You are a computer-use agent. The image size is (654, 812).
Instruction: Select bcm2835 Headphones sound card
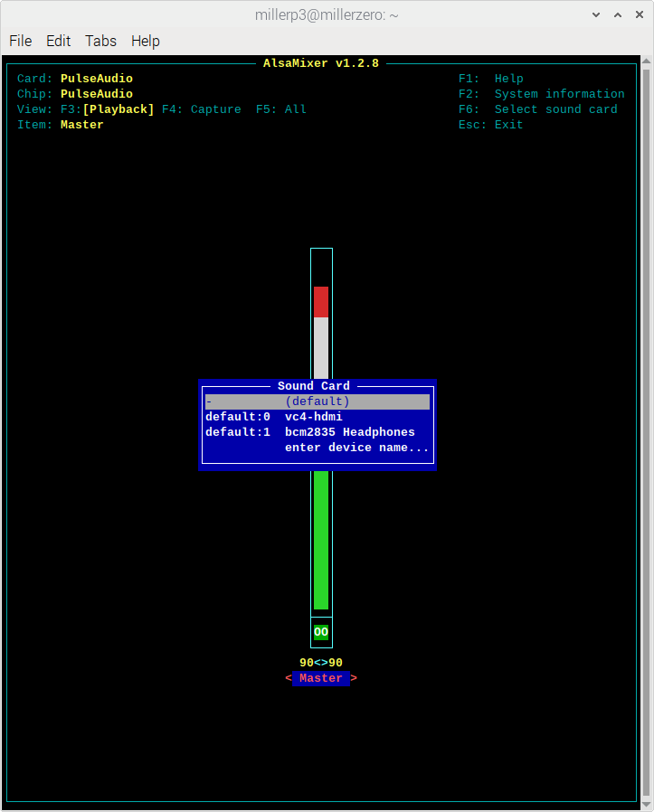(x=349, y=432)
